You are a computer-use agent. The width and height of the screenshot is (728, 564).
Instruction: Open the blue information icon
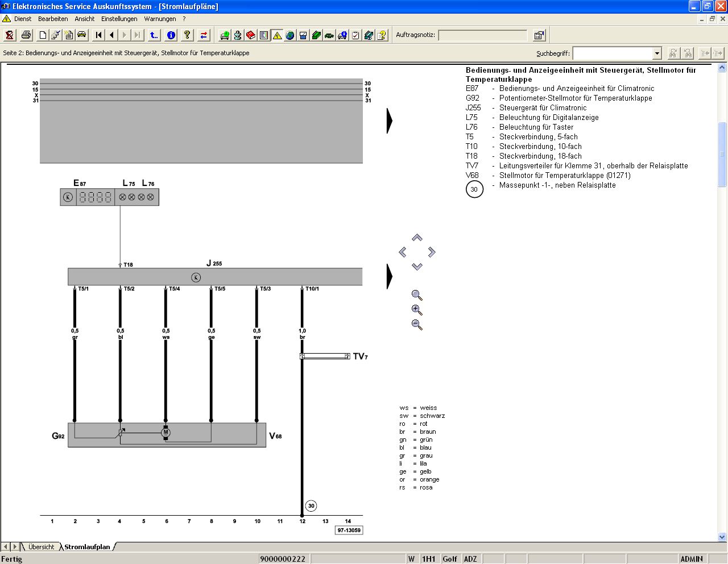click(x=171, y=35)
